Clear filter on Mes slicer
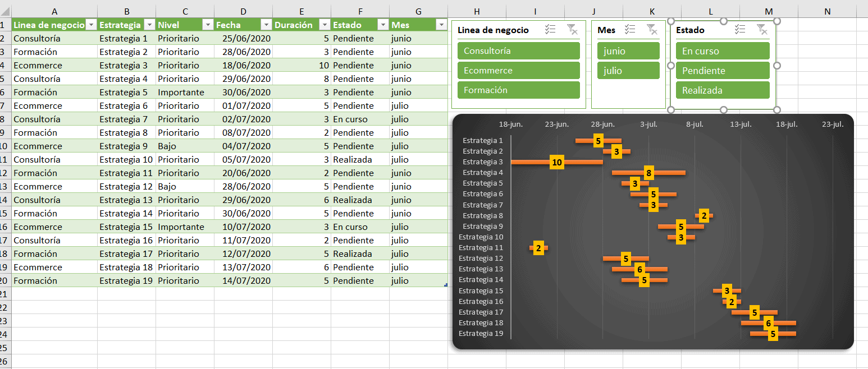The image size is (868, 369). point(652,30)
